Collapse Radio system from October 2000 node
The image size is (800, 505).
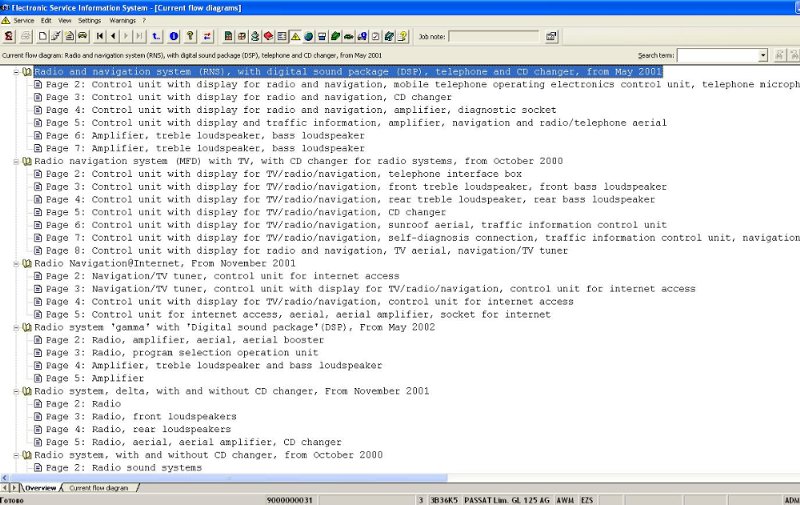[16, 455]
